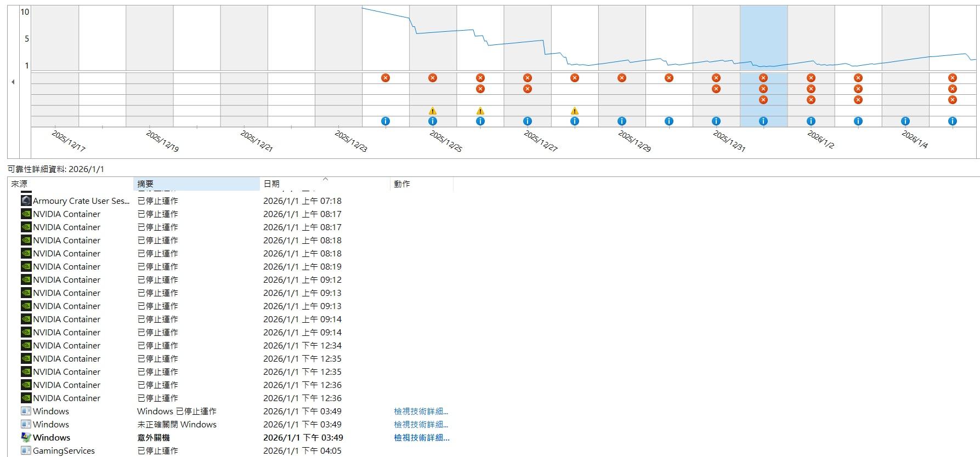980x457 pixels.
Task: Click the error icon in 2025/12/24 column
Action: pos(386,78)
